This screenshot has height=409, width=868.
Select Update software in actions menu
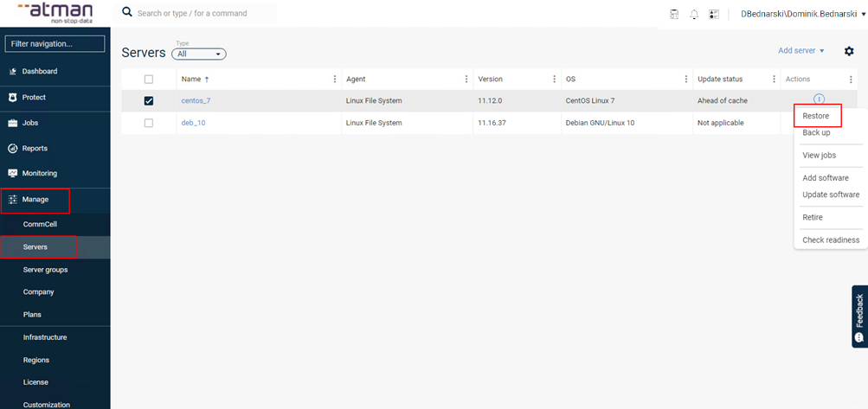point(831,195)
